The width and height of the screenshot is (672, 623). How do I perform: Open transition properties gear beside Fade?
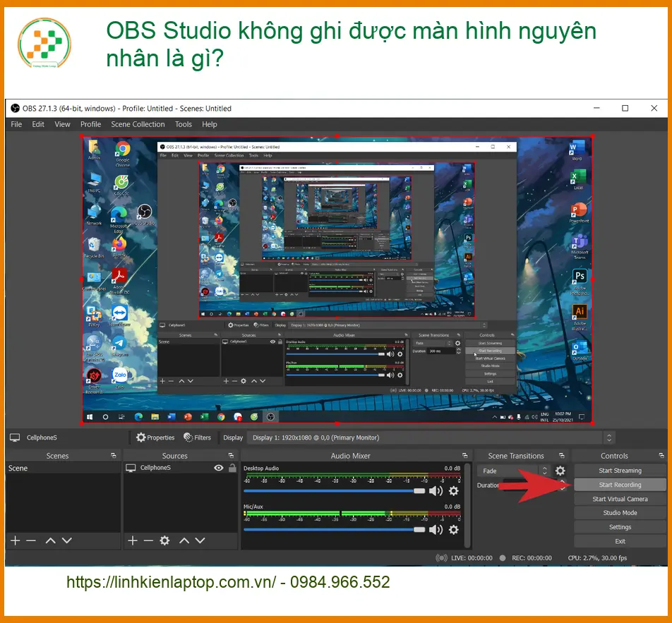tap(560, 471)
